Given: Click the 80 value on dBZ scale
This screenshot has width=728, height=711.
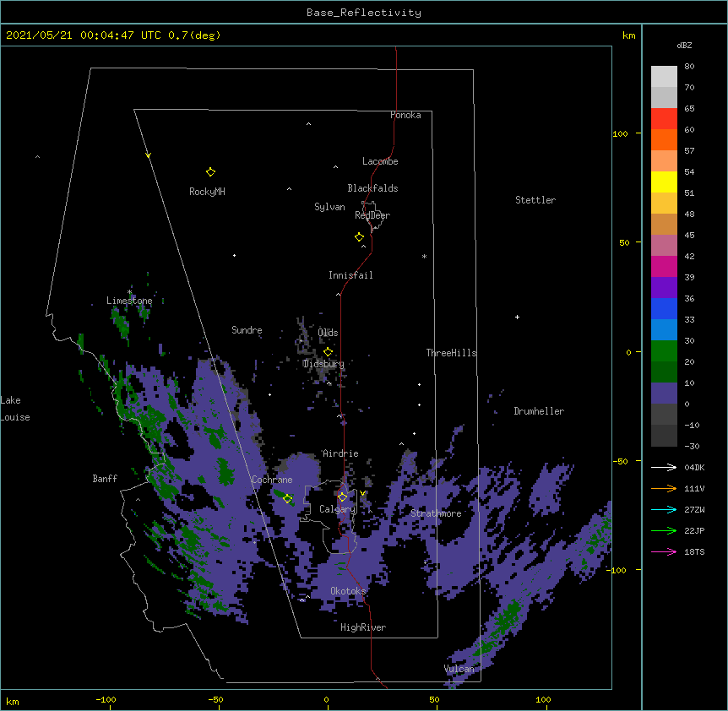Looking at the screenshot, I should pos(689,67).
